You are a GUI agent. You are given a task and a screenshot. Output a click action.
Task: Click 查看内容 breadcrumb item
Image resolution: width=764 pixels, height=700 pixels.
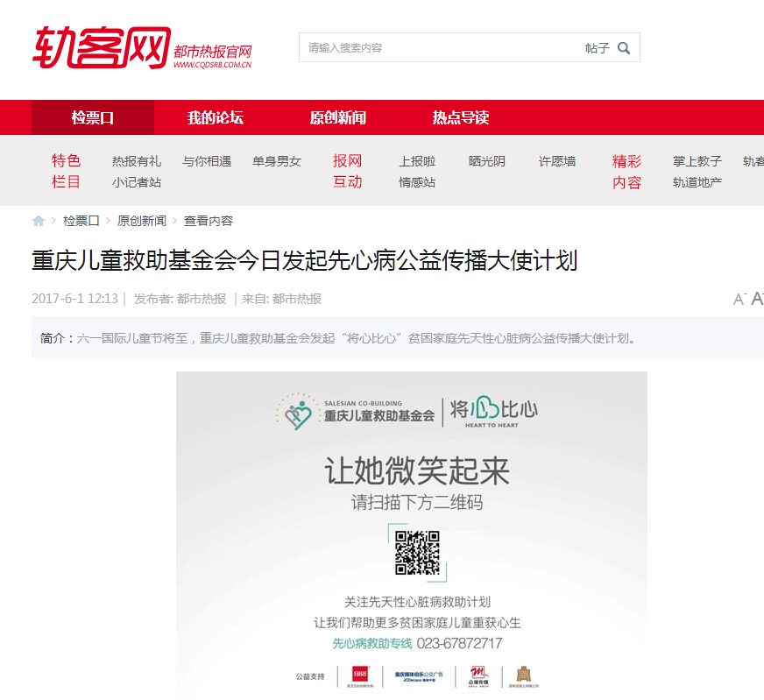pos(209,221)
